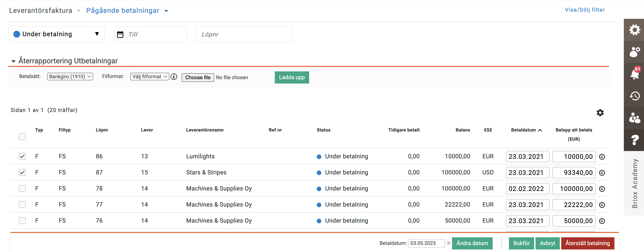Sort by the Balans column header
This screenshot has width=644, height=252.
tap(463, 130)
